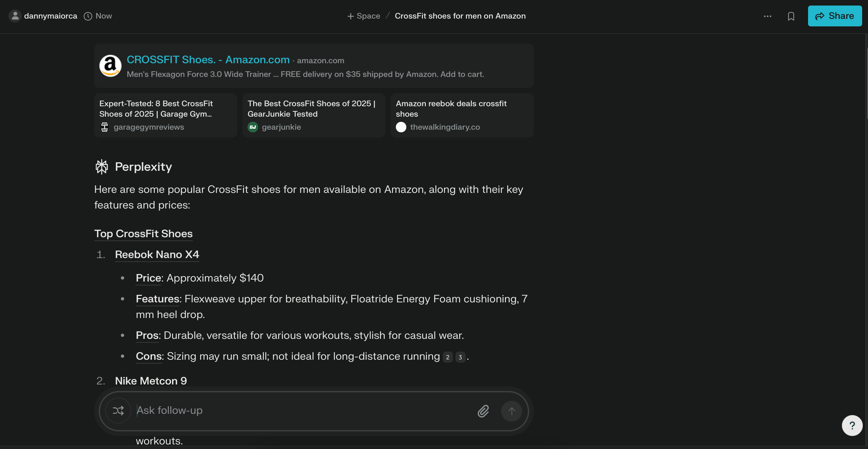Click the clock icon next to Now
This screenshot has width=868, height=449.
[x=88, y=16]
